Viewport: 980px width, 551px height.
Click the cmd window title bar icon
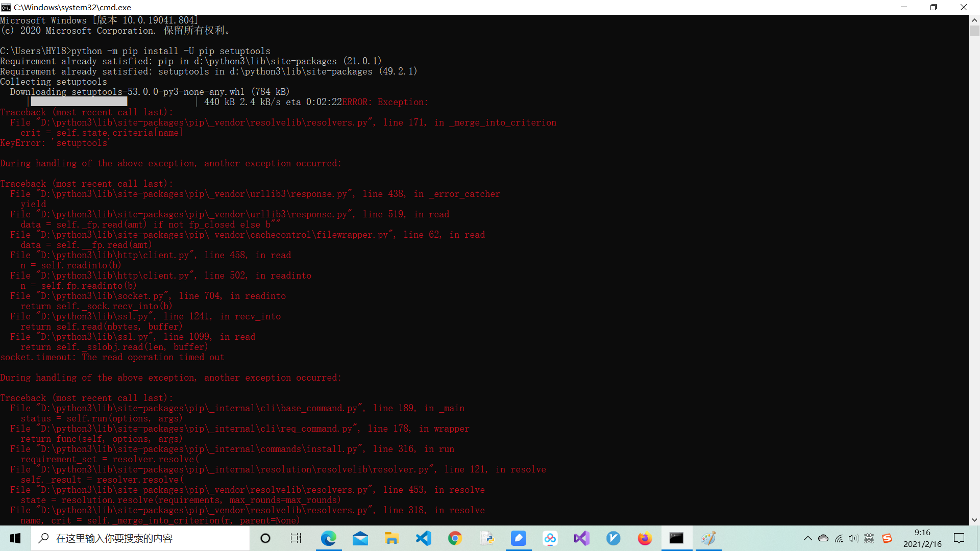coord(6,7)
